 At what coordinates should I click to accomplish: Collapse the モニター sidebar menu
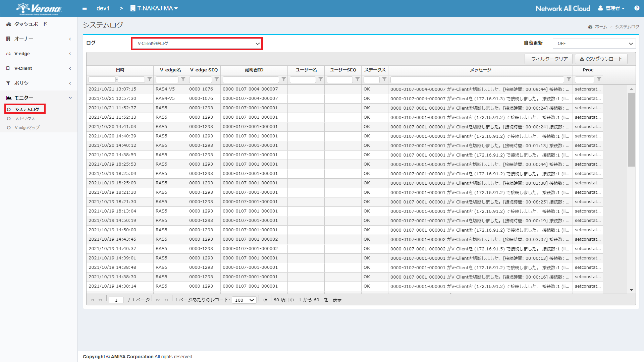(39, 98)
